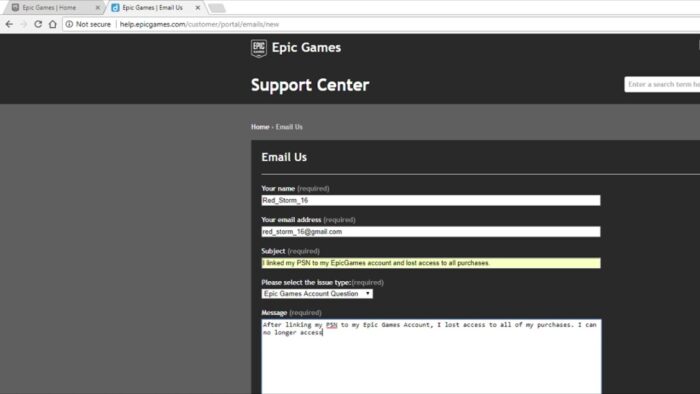
Task: Open a new browser tab
Action: click(217, 8)
